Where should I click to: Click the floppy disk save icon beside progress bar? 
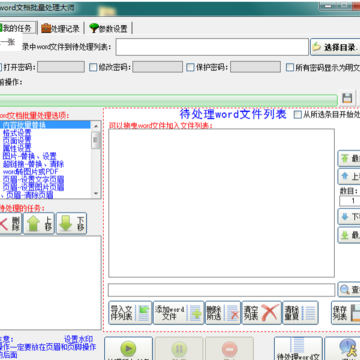[x=347, y=99]
